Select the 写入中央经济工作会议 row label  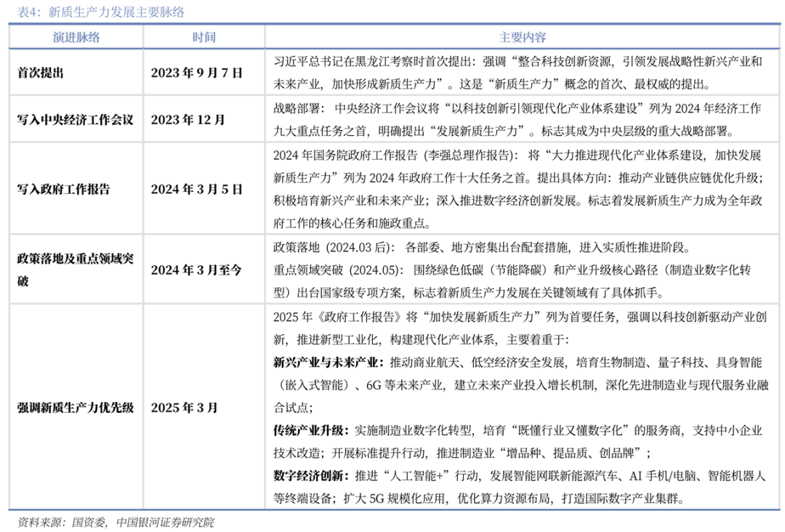point(76,119)
